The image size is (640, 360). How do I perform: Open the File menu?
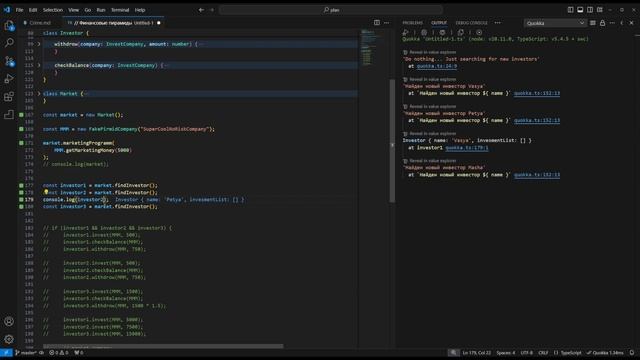(x=19, y=10)
